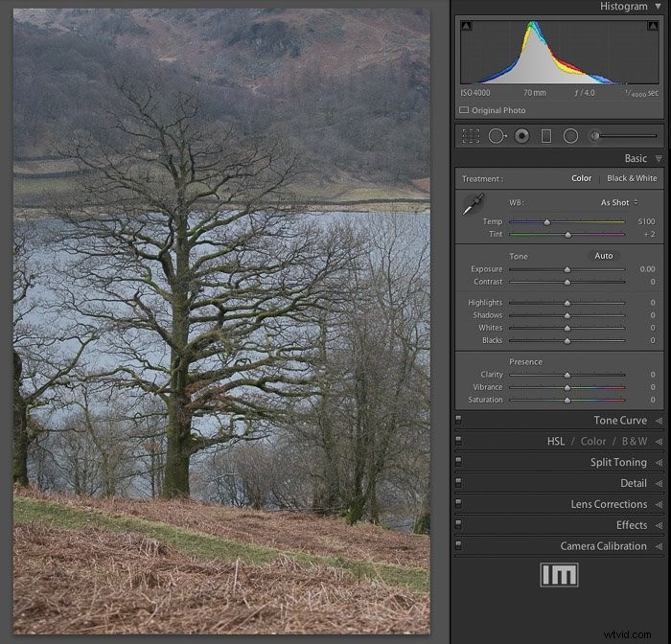The height and width of the screenshot is (644, 671).
Task: Click the Tint slider handle
Action: click(x=567, y=235)
